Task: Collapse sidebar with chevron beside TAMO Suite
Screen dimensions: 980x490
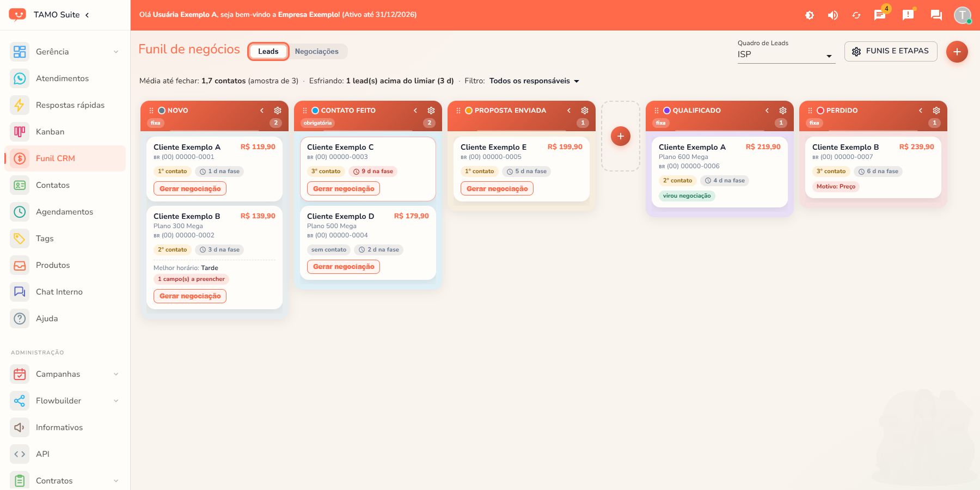Action: click(x=87, y=15)
